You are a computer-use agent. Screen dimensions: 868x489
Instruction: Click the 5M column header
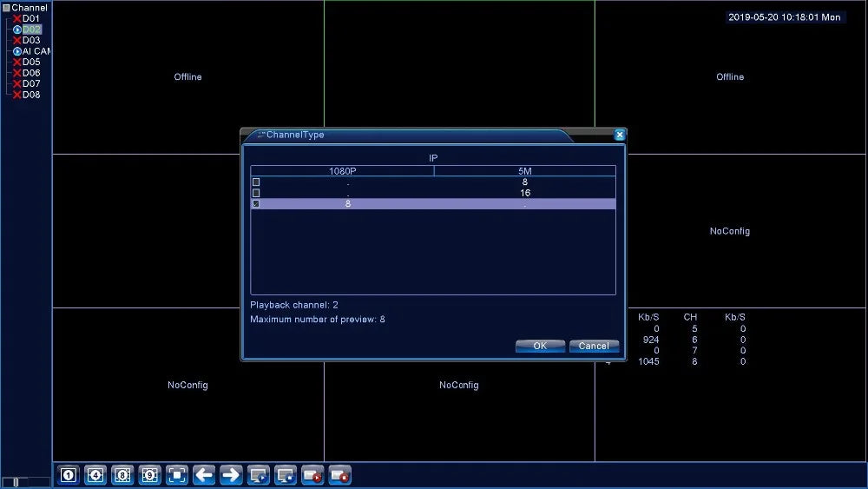[x=524, y=171]
